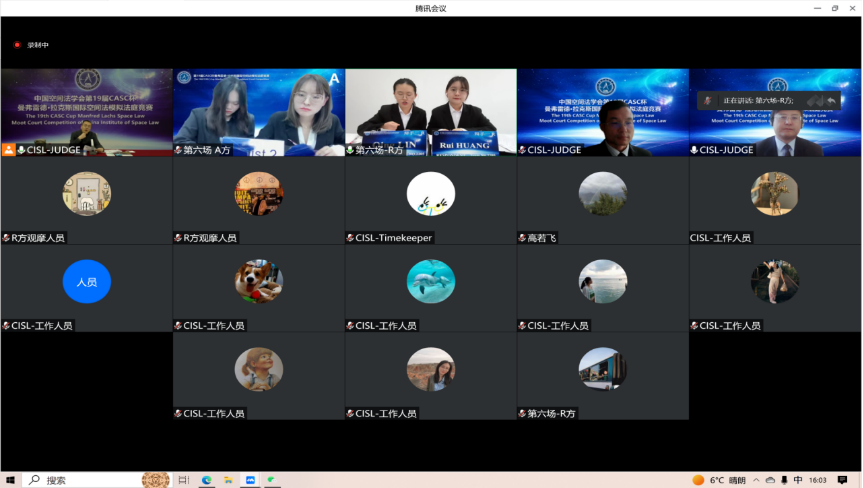
Task: Click the corgi dog avatar of CISL-工作人员
Action: point(259,282)
